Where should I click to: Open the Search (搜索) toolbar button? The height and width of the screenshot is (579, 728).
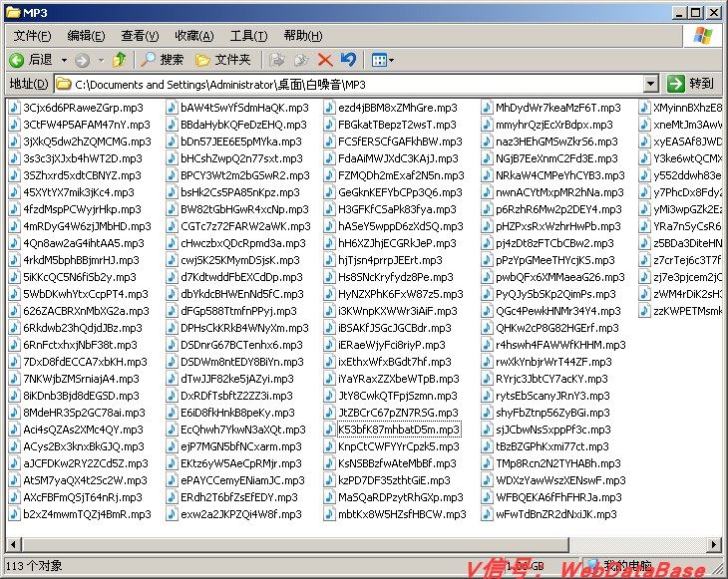163,60
